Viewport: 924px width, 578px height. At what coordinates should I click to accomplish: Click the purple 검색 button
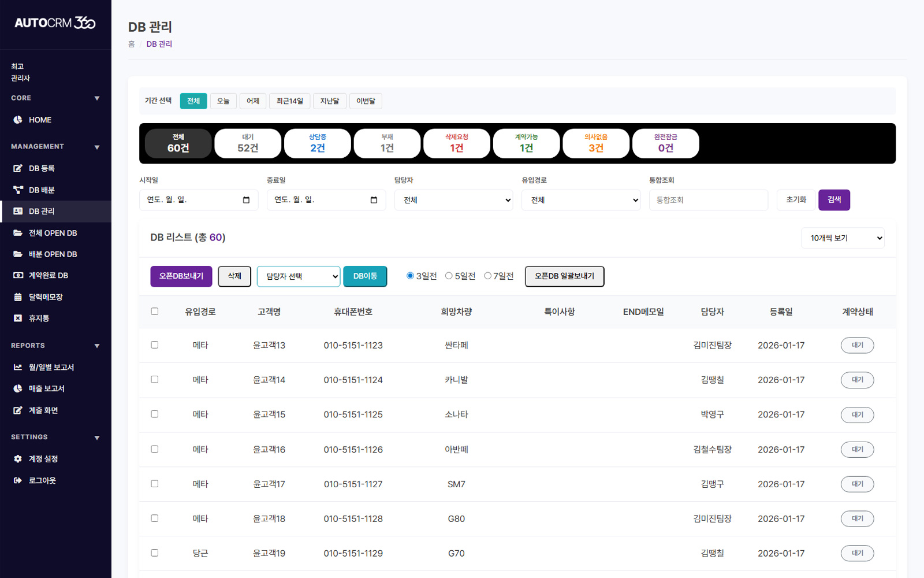(x=834, y=200)
